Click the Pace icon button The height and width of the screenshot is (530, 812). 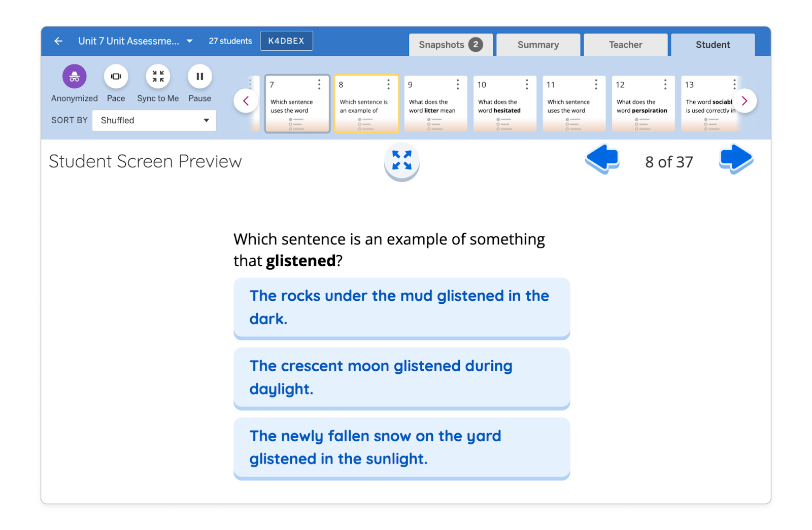(x=116, y=77)
